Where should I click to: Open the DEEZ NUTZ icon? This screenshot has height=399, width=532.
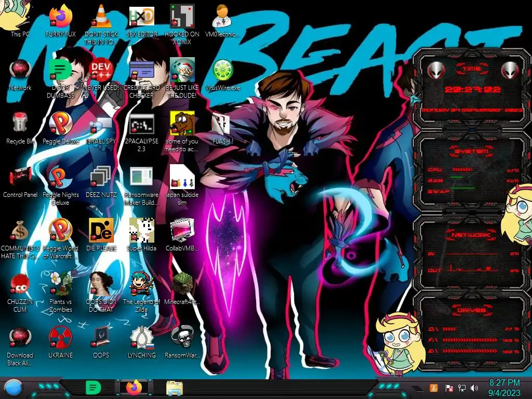101,182
